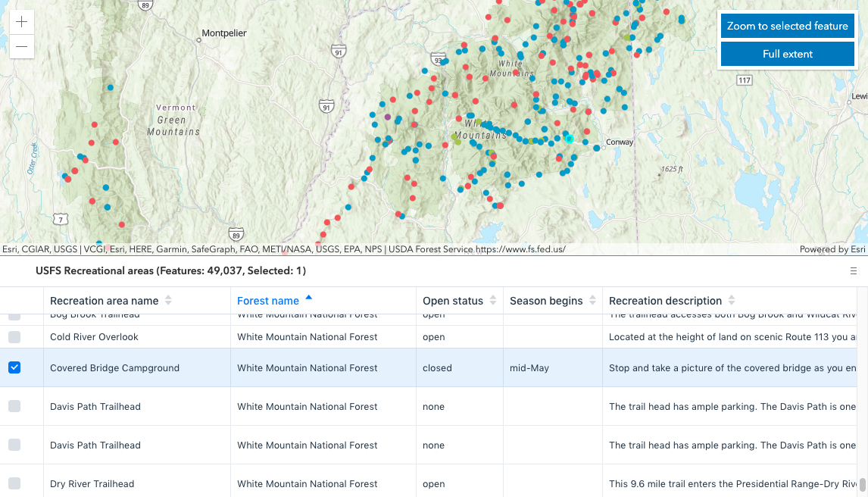This screenshot has height=497, width=868.
Task: Open the Powered by Esri link
Action: pos(832,249)
